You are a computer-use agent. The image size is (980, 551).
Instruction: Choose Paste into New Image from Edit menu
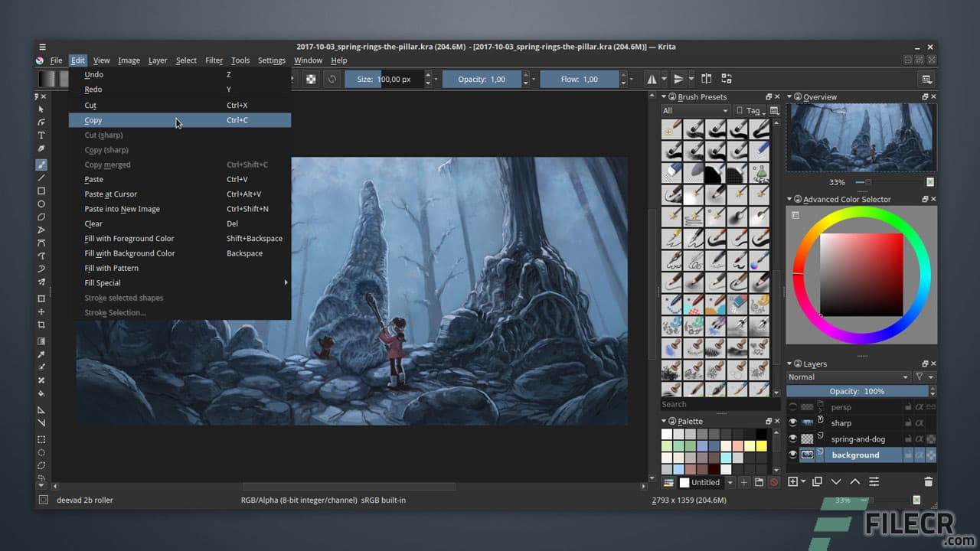(x=122, y=208)
